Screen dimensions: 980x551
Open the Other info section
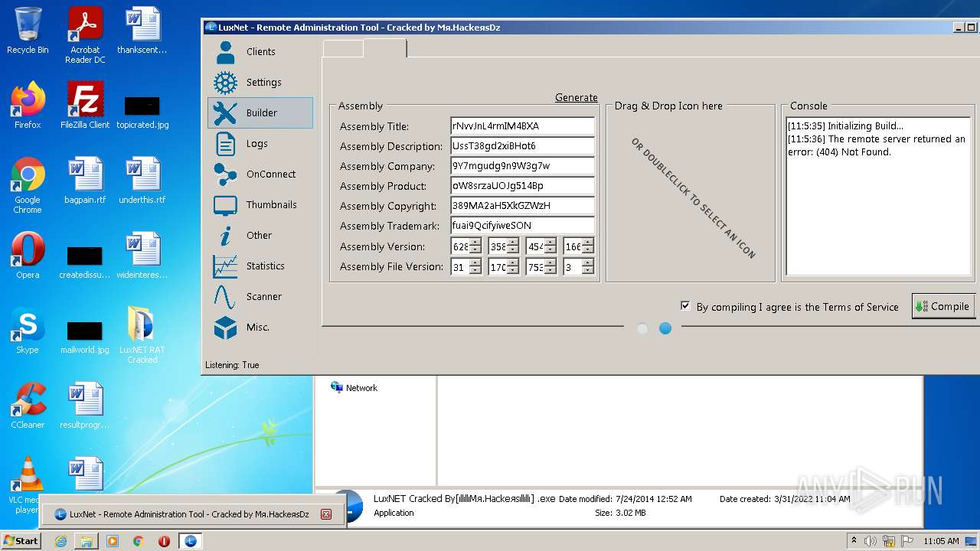click(x=260, y=236)
